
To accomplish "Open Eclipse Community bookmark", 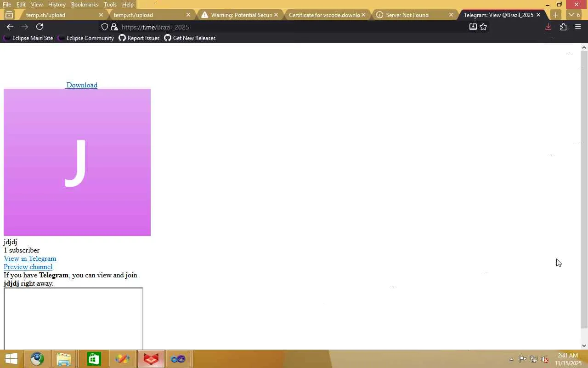I will coord(86,38).
